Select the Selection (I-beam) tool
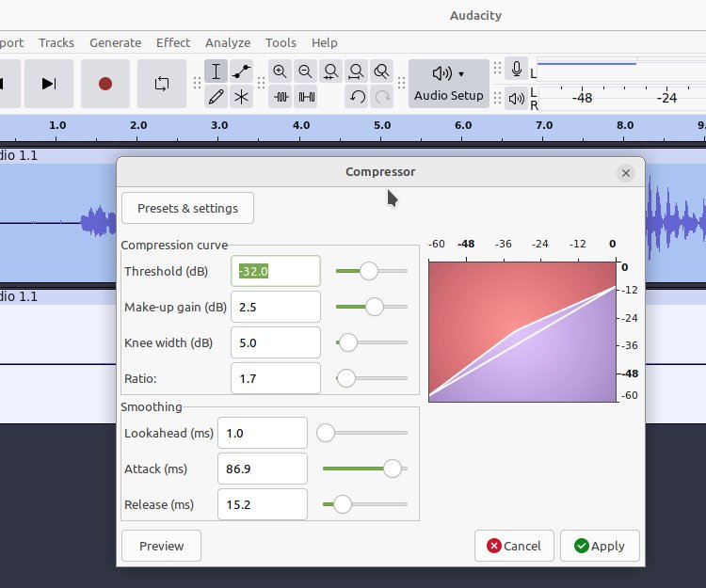 point(216,72)
